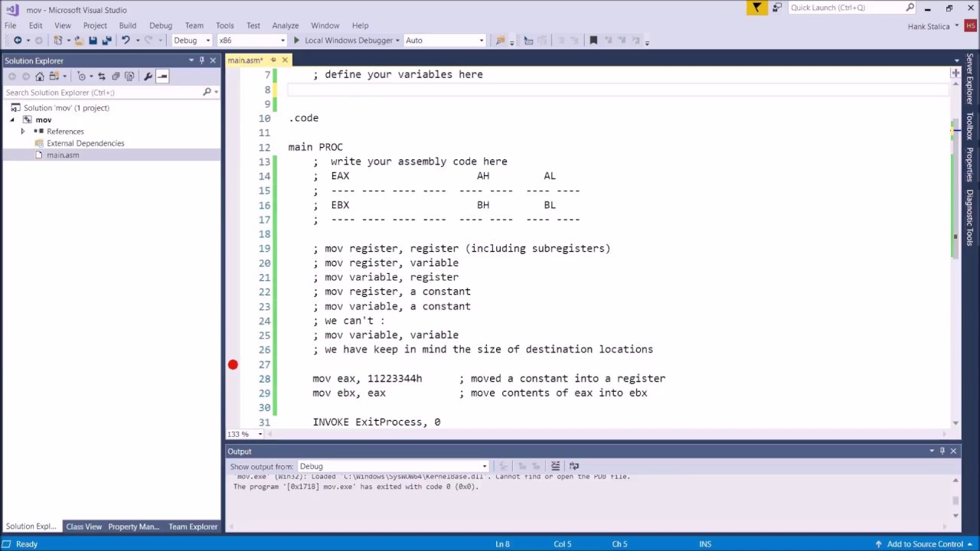Auto-hide Solution Explorer with pin icon
This screenshot has width=980, height=551.
pos(202,60)
